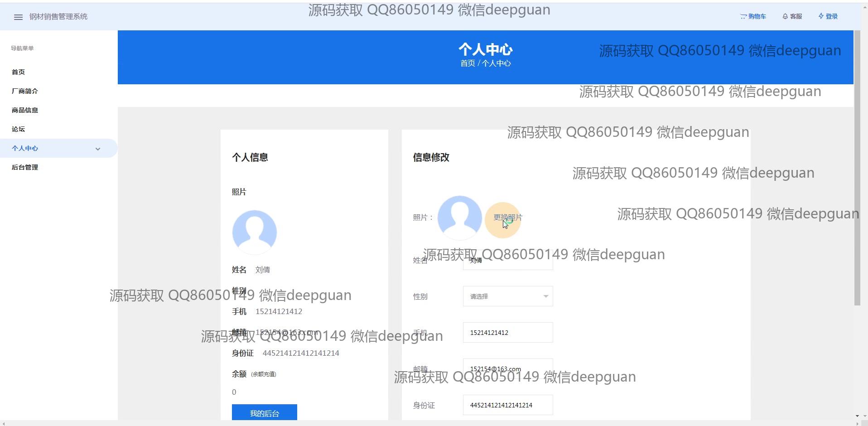Click the vertical page scrollbar

(857, 168)
